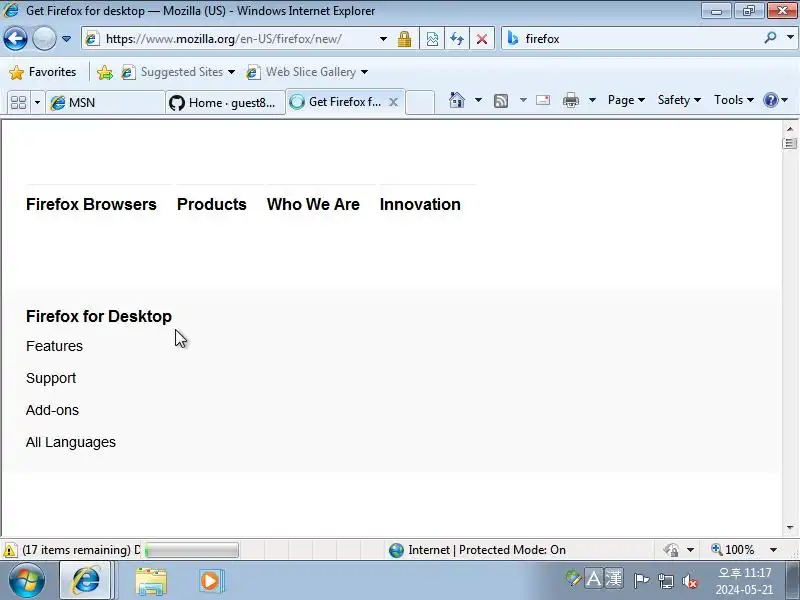Click the status bar warning icon
Viewport: 800px width, 600px height.
pyautogui.click(x=9, y=550)
